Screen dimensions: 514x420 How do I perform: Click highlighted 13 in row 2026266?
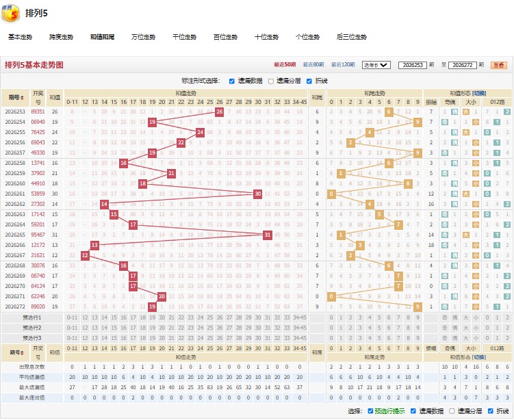[x=94, y=245]
